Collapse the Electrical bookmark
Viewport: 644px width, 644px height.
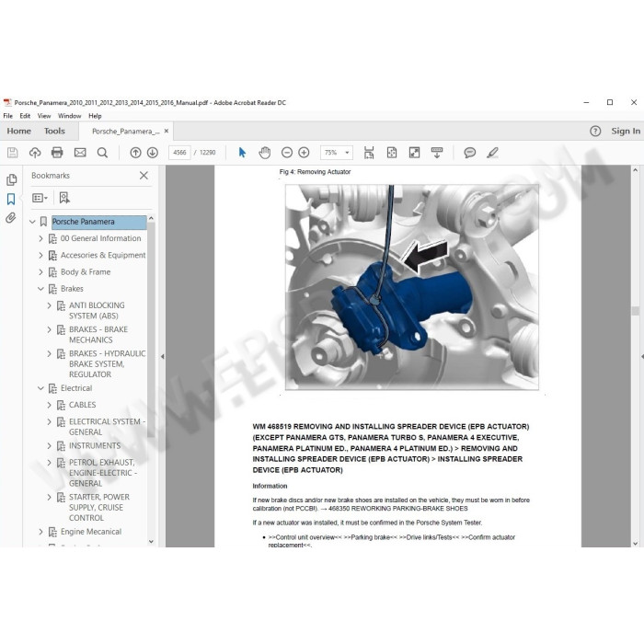coord(40,388)
